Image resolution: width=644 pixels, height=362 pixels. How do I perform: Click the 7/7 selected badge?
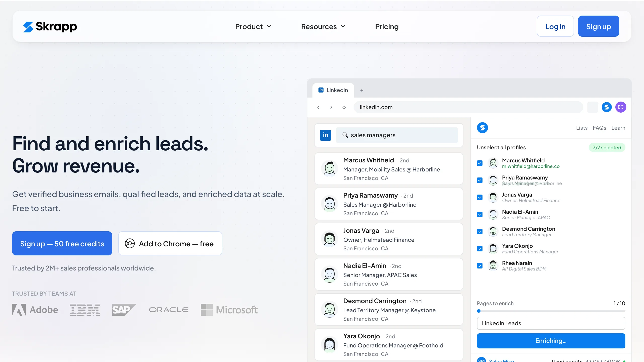tap(607, 148)
